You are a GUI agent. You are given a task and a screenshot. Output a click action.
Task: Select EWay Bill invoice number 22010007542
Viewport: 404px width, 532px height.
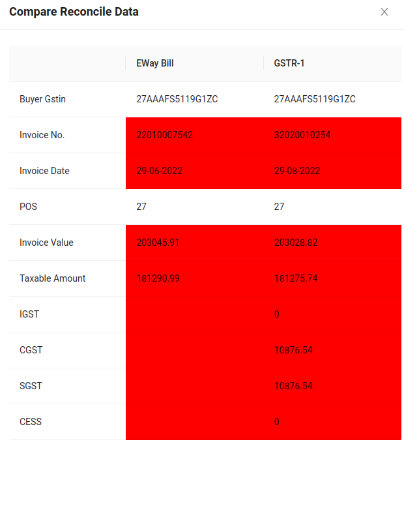[164, 135]
